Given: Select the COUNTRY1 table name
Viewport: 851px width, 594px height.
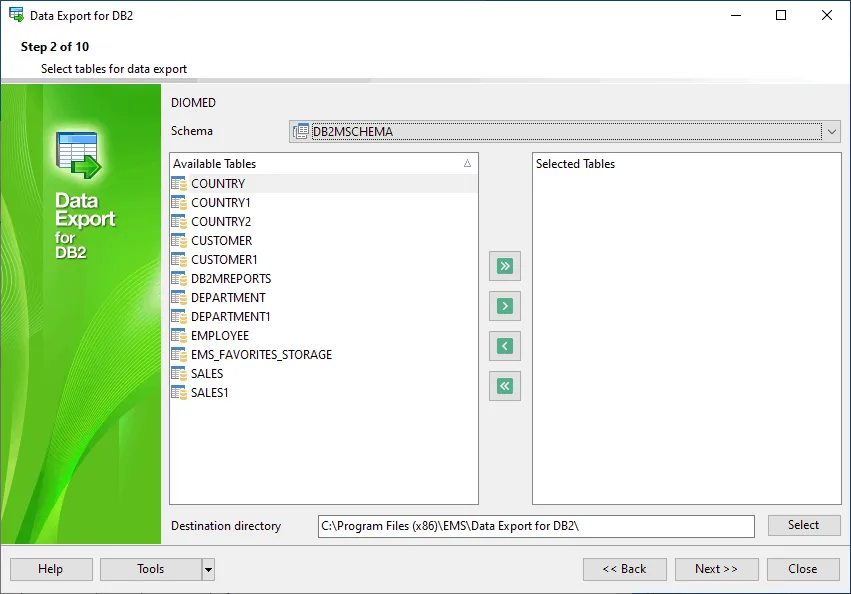Looking at the screenshot, I should point(221,203).
